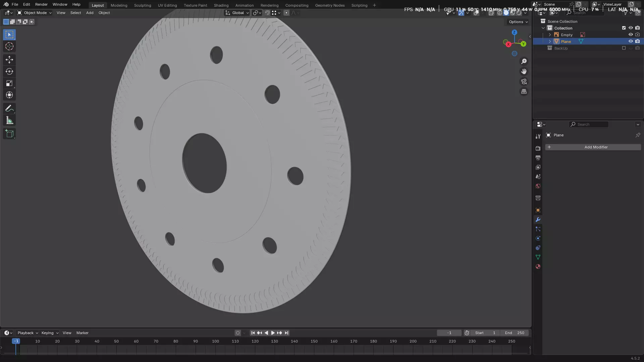Open the Modifiers wrench tab
The image size is (644, 362).
pyautogui.click(x=538, y=220)
